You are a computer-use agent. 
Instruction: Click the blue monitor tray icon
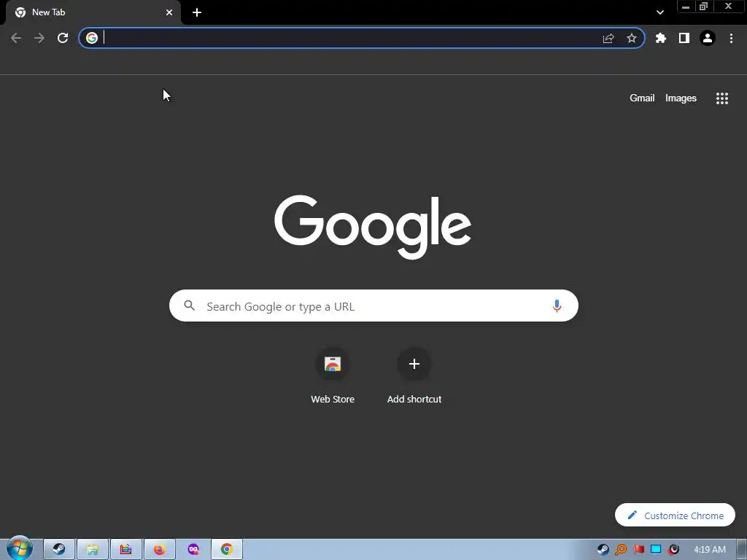(656, 550)
